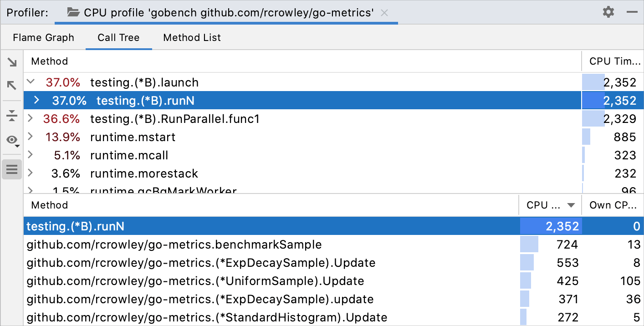
Task: Close the gobench go-metrics profile tab
Action: pos(384,13)
